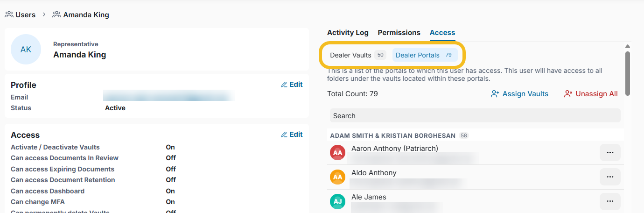Click the Can access Document Retention label
This screenshot has height=213, width=644.
(63, 180)
